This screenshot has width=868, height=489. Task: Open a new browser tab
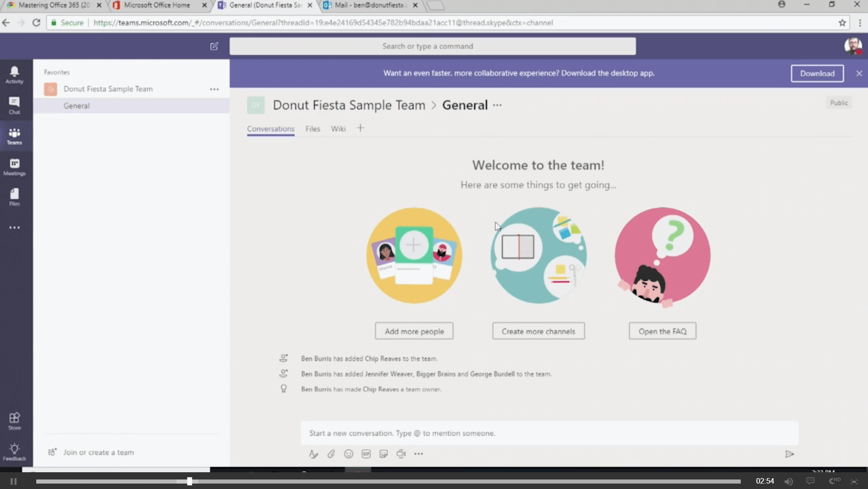(435, 6)
